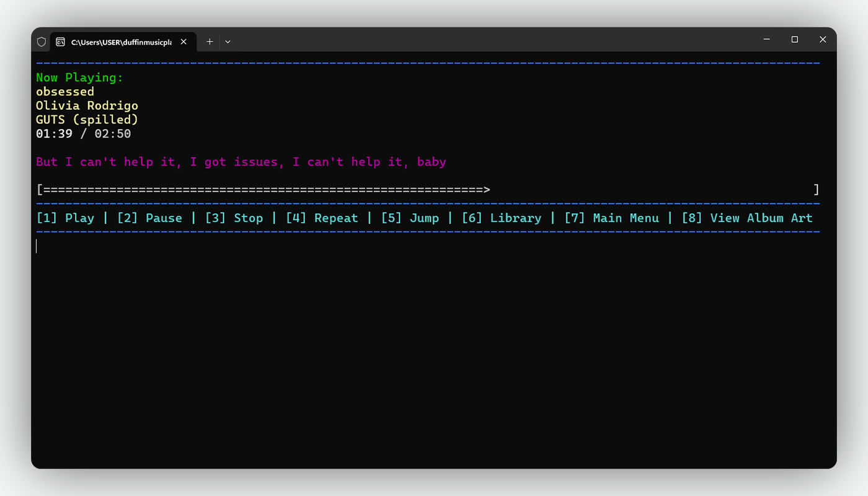868x496 pixels.
Task: Click the [1] Play option
Action: pos(65,218)
